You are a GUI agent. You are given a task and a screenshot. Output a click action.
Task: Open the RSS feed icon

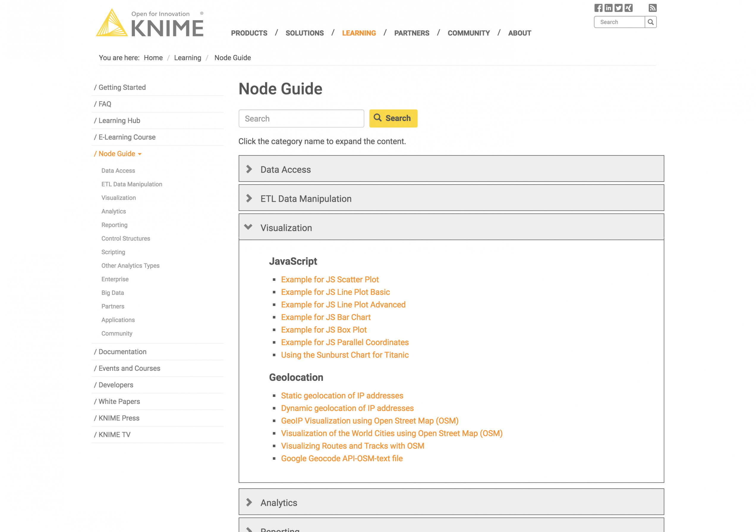652,8
